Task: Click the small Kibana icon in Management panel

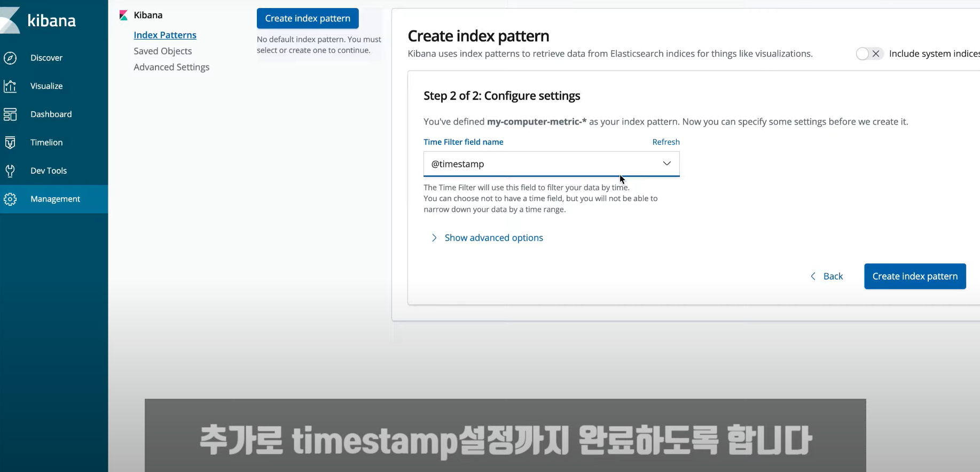Action: point(123,16)
